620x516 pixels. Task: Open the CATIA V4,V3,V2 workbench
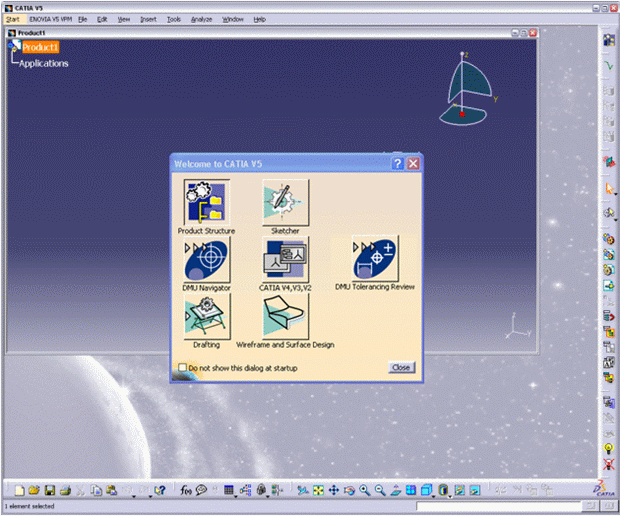click(x=285, y=260)
